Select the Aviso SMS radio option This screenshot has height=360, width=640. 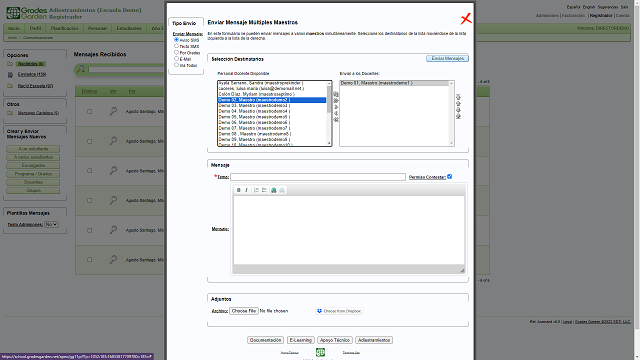click(x=176, y=40)
